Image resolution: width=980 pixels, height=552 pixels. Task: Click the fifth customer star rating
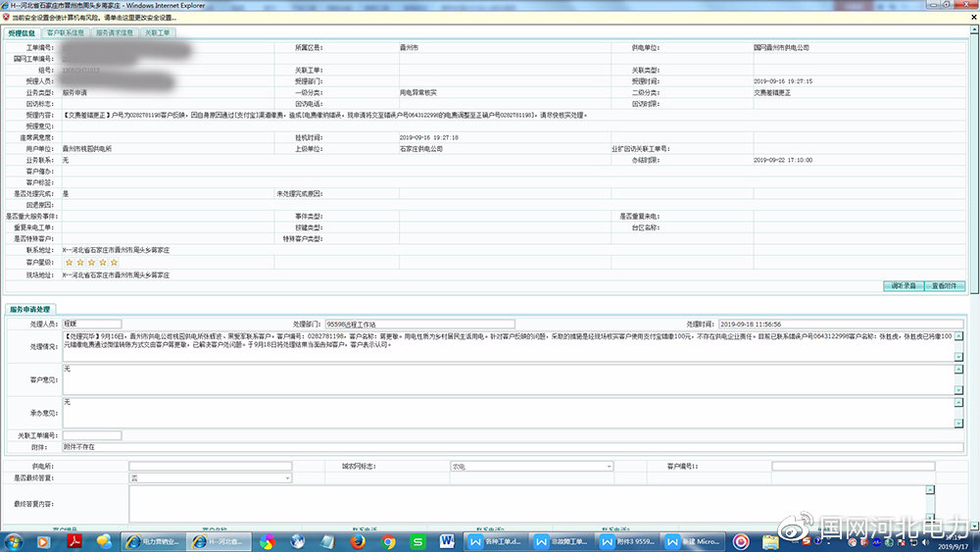[114, 263]
